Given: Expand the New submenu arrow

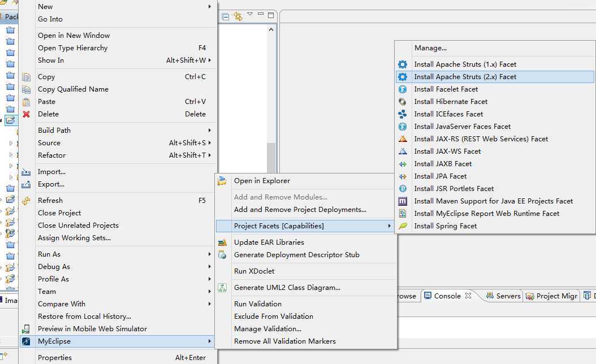Looking at the screenshot, I should click(x=209, y=6).
